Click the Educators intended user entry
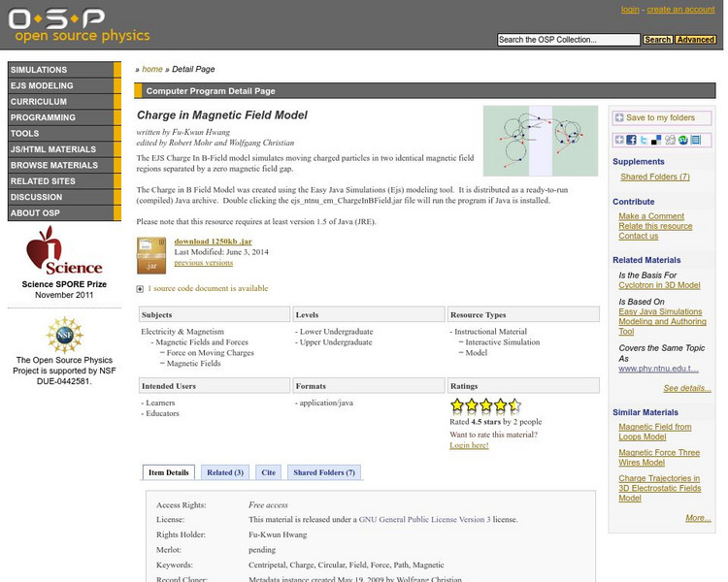 pyautogui.click(x=162, y=413)
